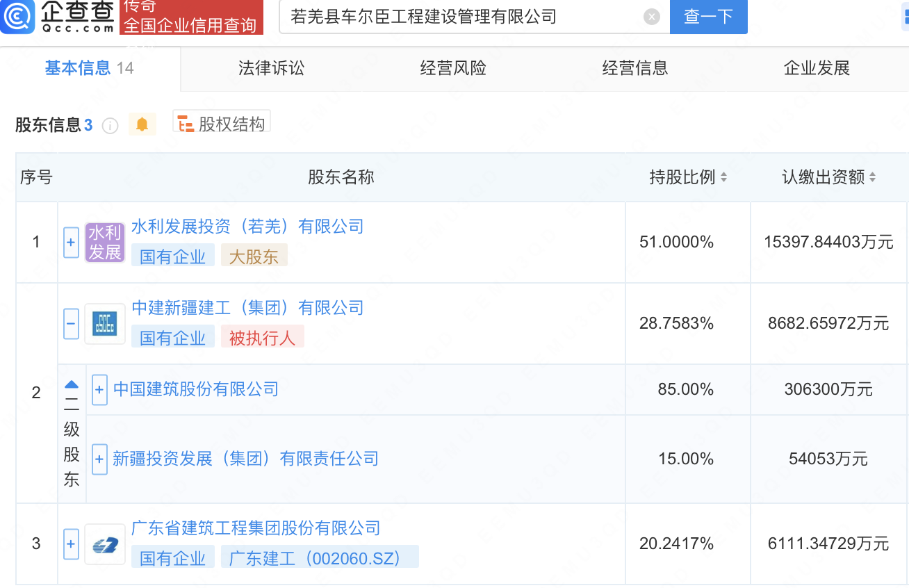Collapse 中建新疆建工（集团）有限公司 sub-shareholders

click(x=71, y=324)
